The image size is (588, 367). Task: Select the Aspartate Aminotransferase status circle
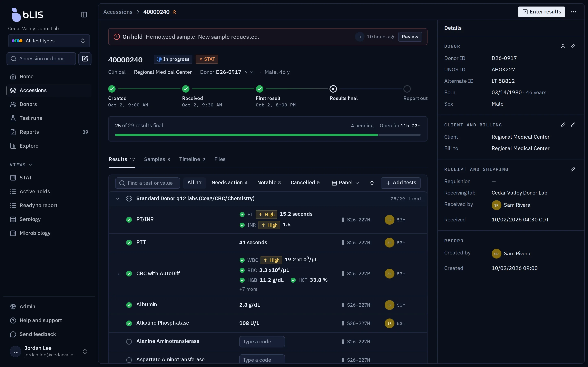pos(129,360)
